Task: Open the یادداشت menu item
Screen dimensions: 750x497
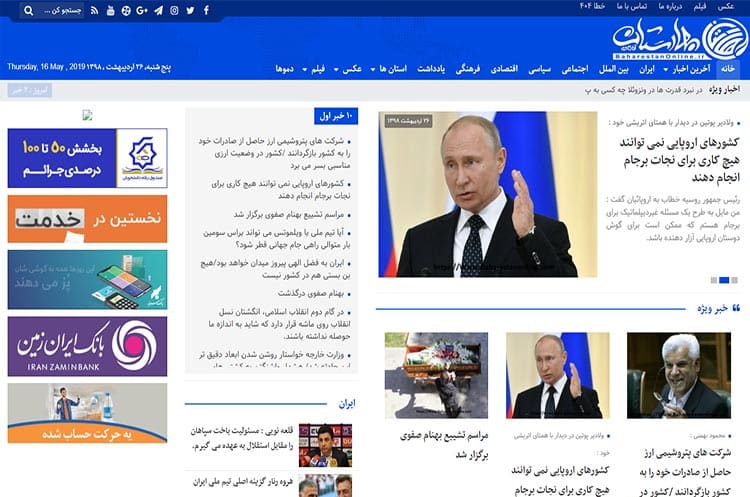Action: pos(431,69)
